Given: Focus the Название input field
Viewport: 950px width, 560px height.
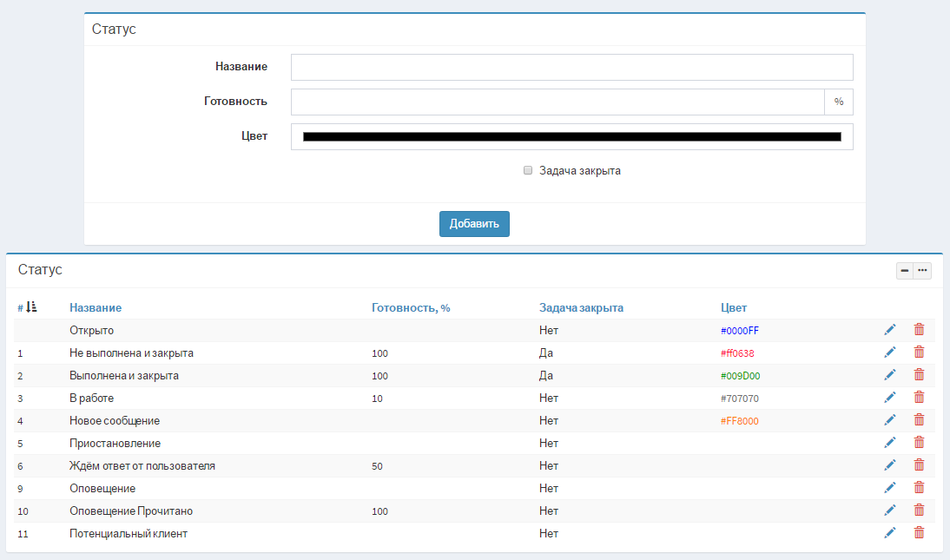Looking at the screenshot, I should [572, 67].
